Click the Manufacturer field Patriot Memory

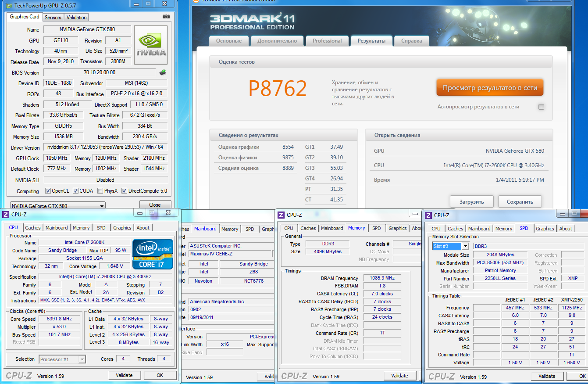[500, 271]
